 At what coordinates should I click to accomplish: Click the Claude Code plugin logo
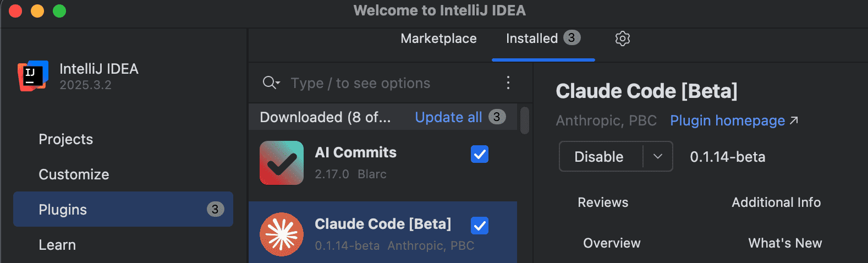click(282, 234)
